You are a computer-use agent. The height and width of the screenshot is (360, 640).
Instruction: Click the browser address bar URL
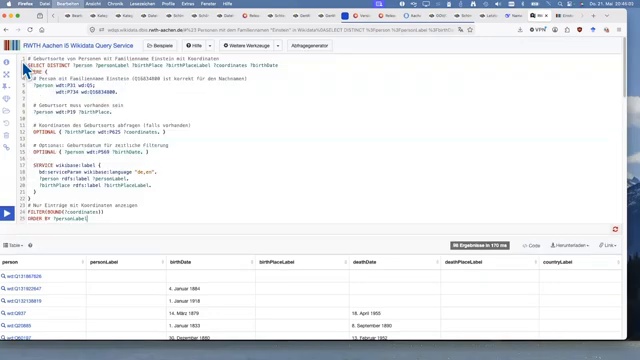280,30
